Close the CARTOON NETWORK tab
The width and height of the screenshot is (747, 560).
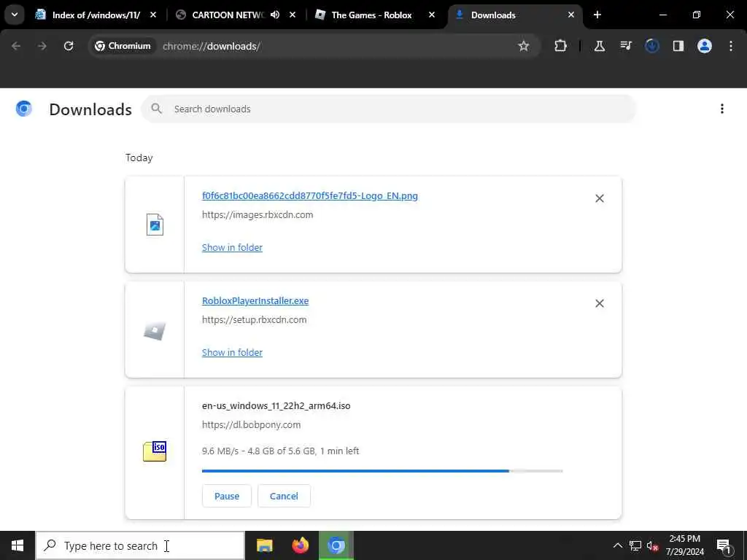[x=293, y=15]
